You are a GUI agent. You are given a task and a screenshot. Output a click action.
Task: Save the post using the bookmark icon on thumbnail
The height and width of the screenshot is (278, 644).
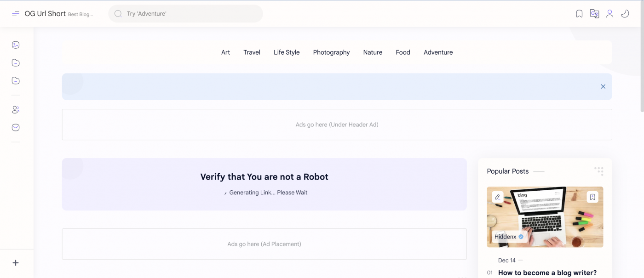tap(592, 197)
